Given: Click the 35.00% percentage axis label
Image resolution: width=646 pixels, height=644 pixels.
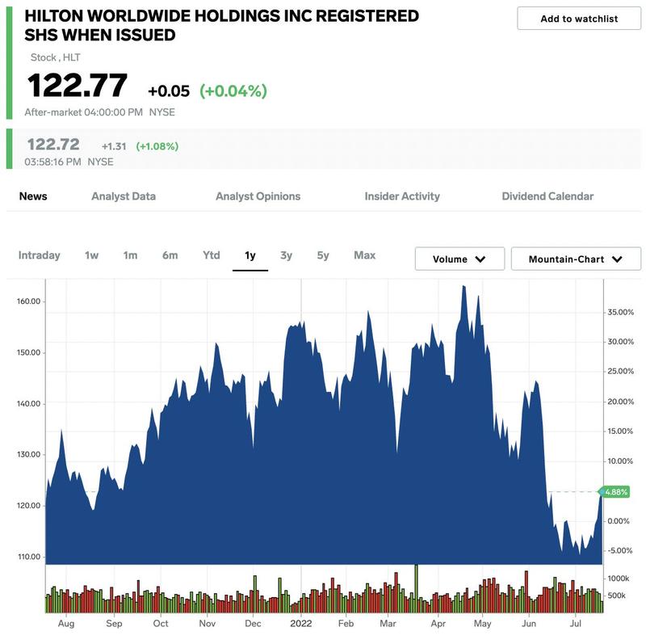Looking at the screenshot, I should [620, 312].
